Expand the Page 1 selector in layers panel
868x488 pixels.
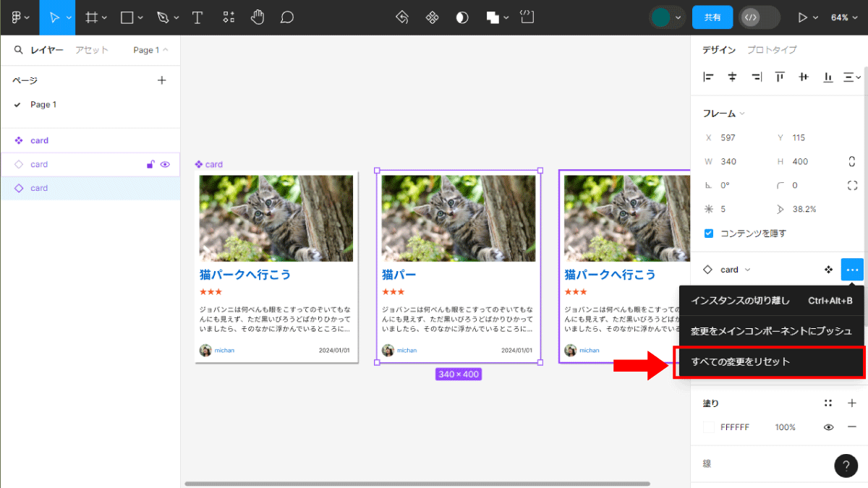(150, 50)
